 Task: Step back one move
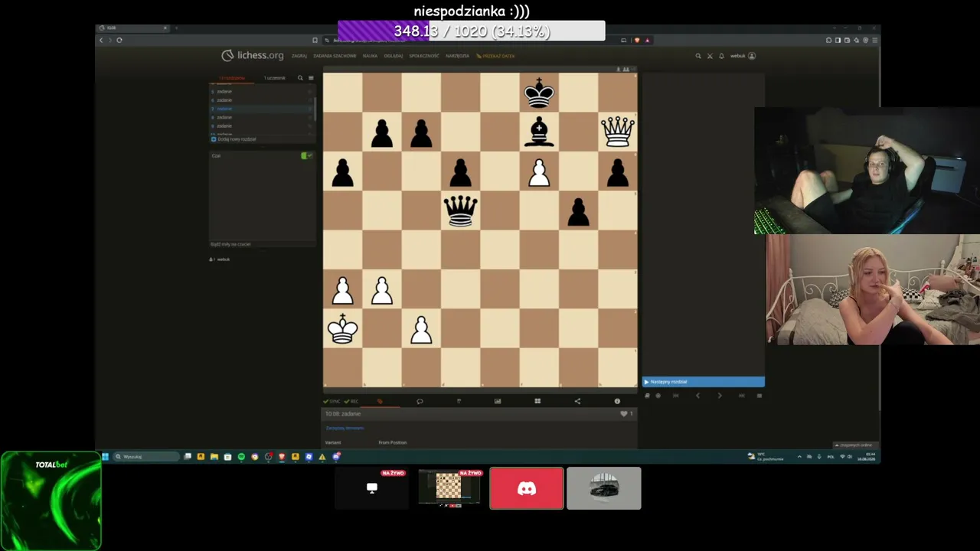pos(697,396)
